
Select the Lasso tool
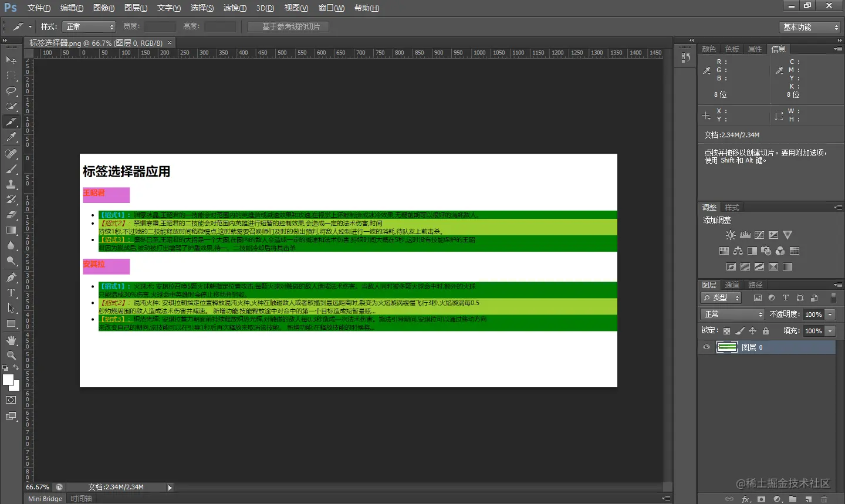coord(11,90)
